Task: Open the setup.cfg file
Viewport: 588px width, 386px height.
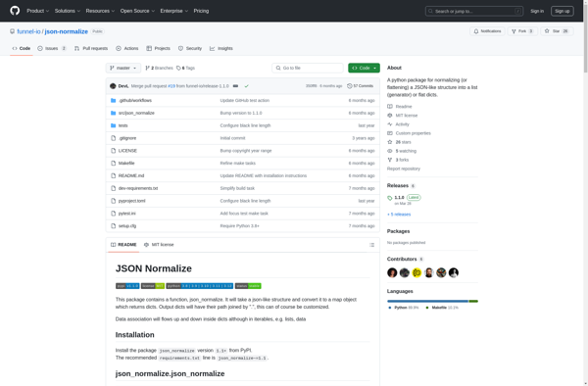Action: pos(127,226)
